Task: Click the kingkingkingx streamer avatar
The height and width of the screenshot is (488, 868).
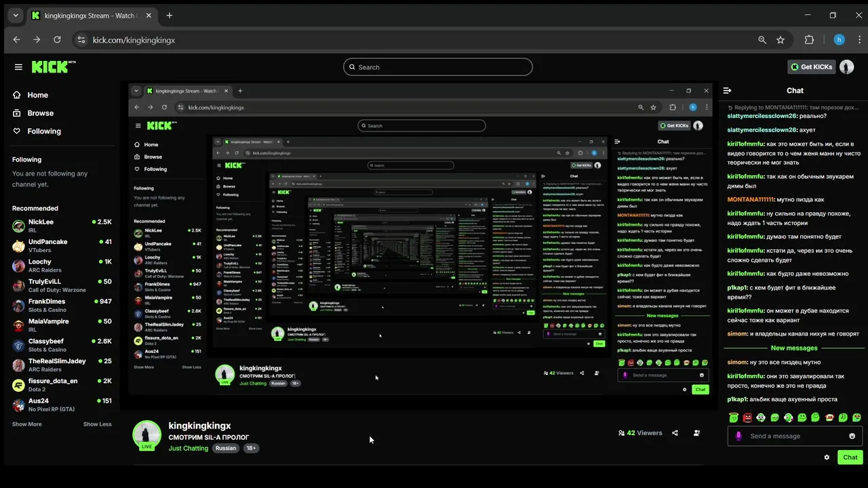Action: (146, 435)
